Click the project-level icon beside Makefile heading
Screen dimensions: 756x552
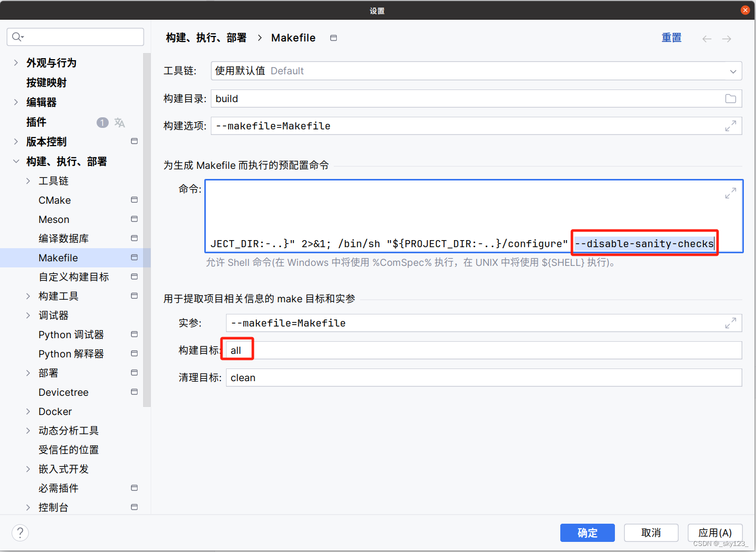[333, 38]
